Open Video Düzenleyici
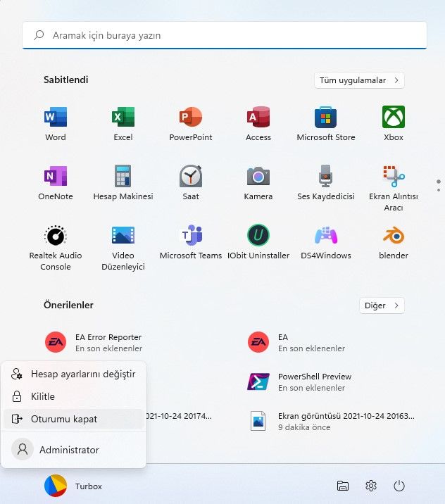The height and width of the screenshot is (504, 445). (x=123, y=248)
